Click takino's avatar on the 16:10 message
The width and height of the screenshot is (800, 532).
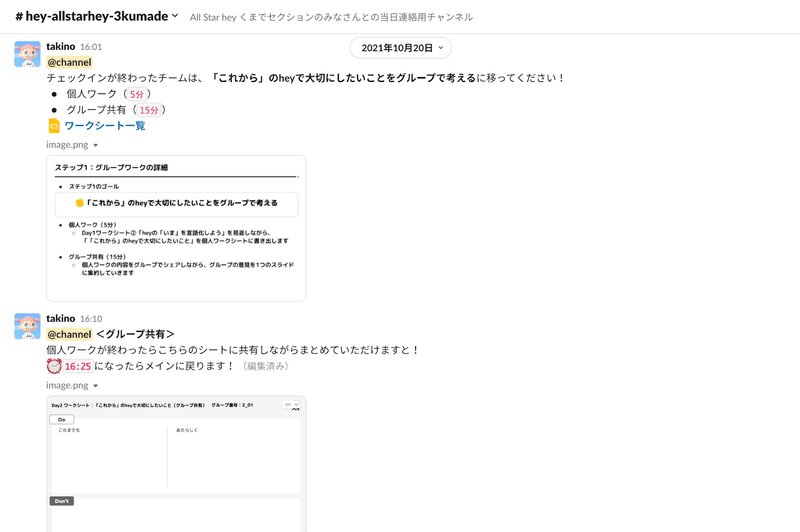27,326
